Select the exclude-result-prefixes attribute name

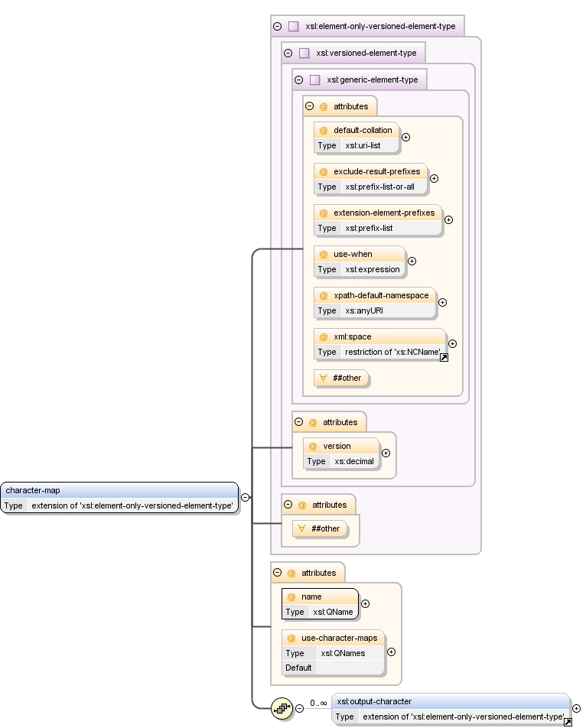click(x=376, y=172)
